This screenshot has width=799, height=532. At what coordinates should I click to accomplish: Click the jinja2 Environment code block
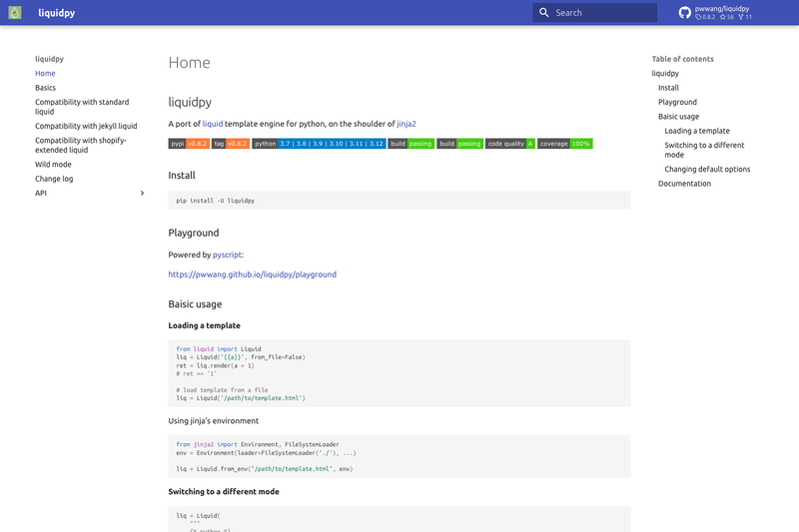399,456
